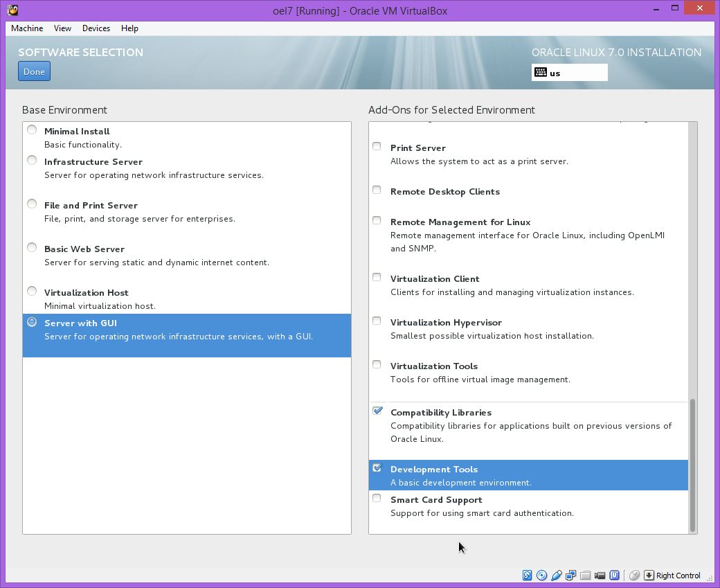Click 'Minimal virtualization host.' description

coord(100,306)
